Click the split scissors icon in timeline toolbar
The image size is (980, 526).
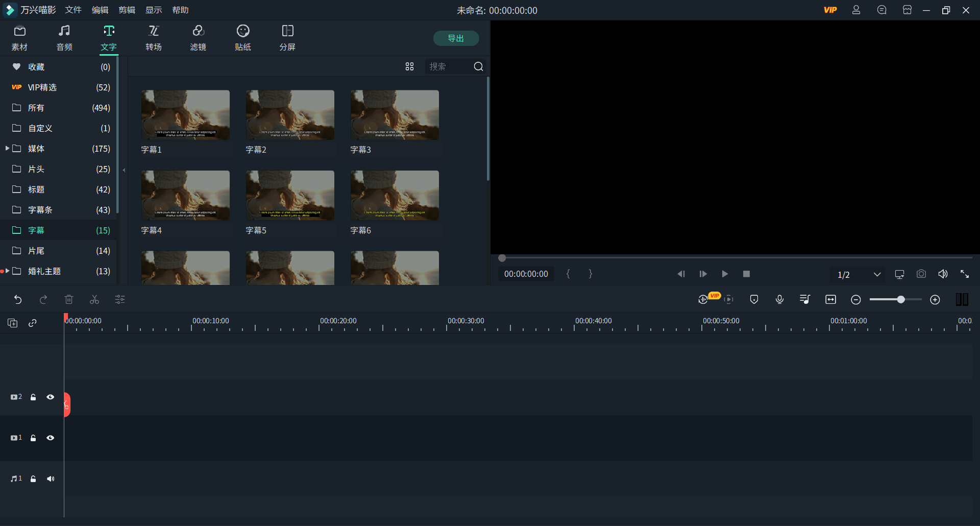[94, 300]
